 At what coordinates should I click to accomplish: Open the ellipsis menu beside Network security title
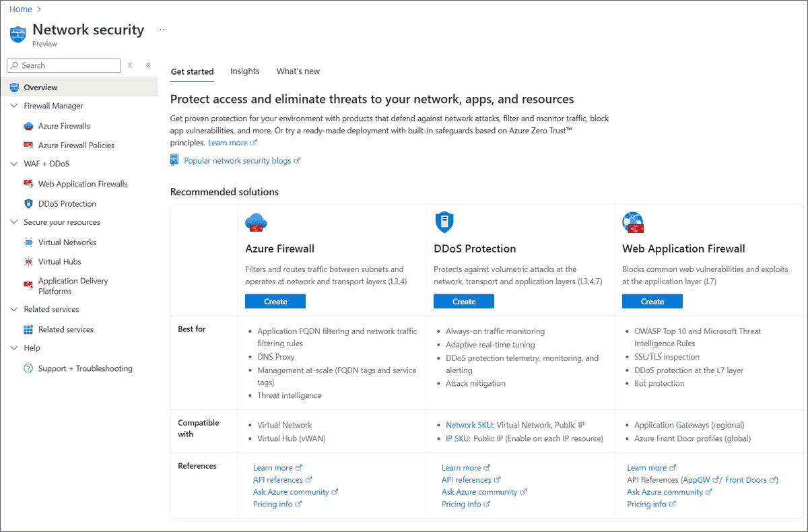pyautogui.click(x=163, y=30)
